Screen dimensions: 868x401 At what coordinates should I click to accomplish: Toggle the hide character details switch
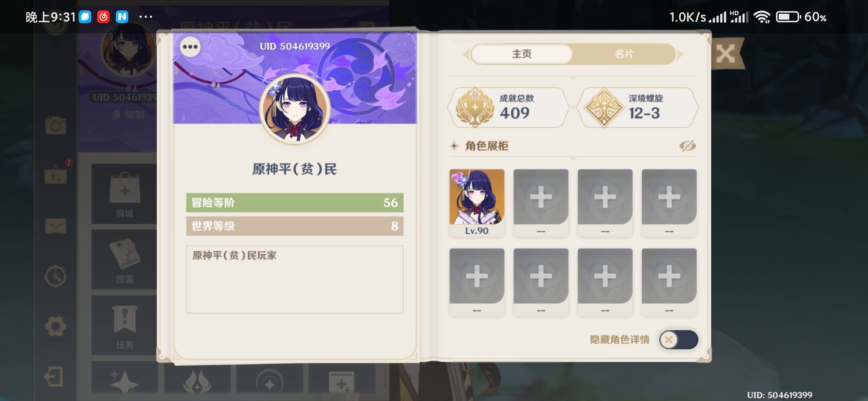[679, 340]
